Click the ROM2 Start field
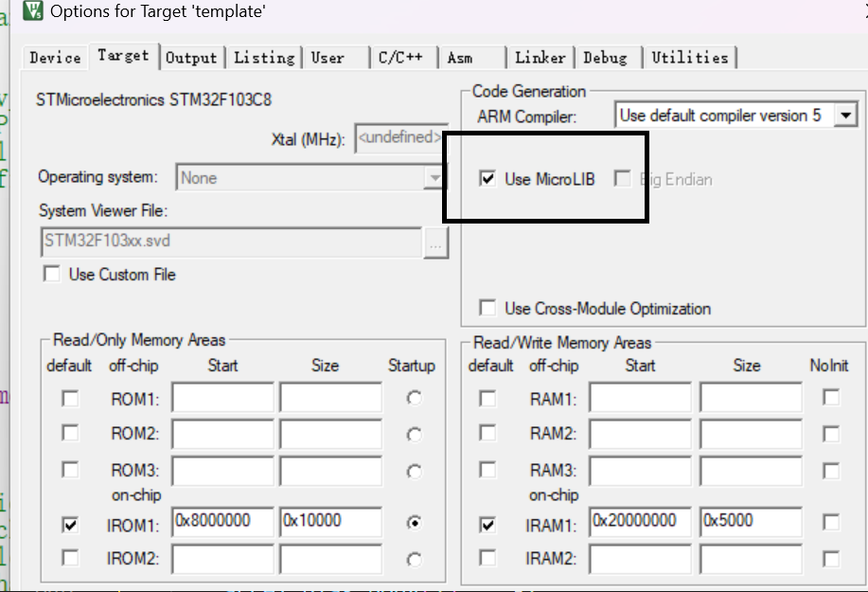Image resolution: width=868 pixels, height=592 pixels. click(x=222, y=433)
